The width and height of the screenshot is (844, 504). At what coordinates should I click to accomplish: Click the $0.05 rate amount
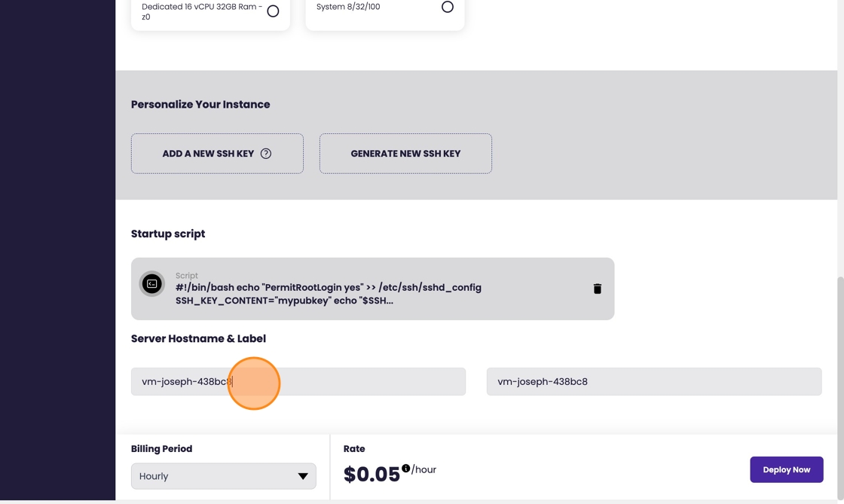pos(372,474)
